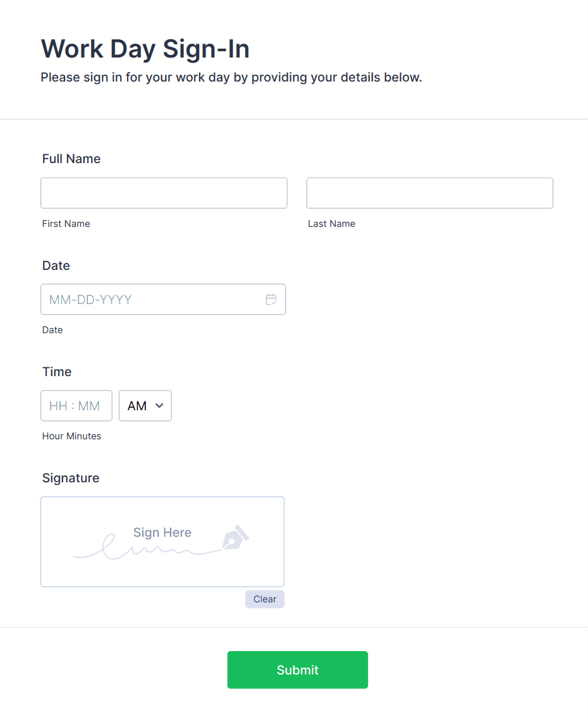This screenshot has height=720, width=588.
Task: Click the Last Name sublabel text
Action: [x=331, y=224]
